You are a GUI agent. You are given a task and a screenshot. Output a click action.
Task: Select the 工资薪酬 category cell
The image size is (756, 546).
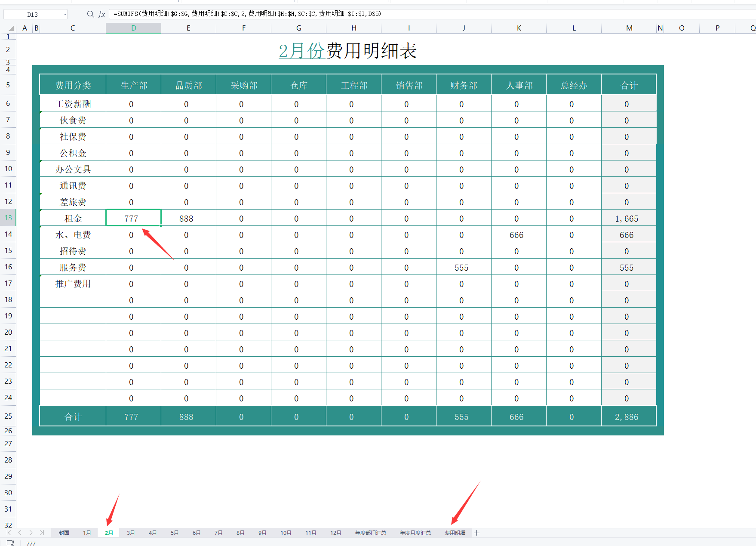[73, 104]
